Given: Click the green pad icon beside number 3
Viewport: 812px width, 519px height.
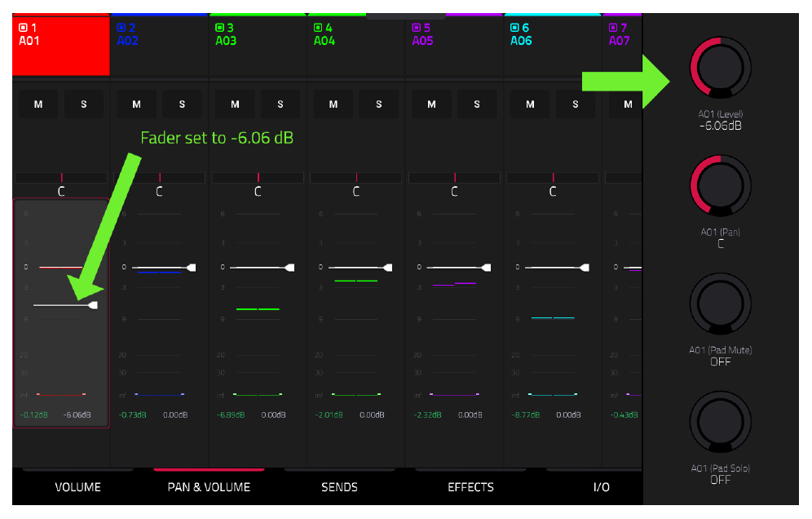Looking at the screenshot, I should (219, 28).
